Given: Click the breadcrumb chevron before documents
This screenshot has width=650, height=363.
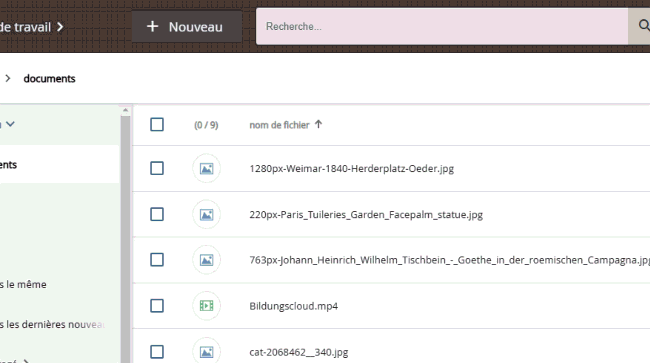Looking at the screenshot, I should (x=7, y=78).
